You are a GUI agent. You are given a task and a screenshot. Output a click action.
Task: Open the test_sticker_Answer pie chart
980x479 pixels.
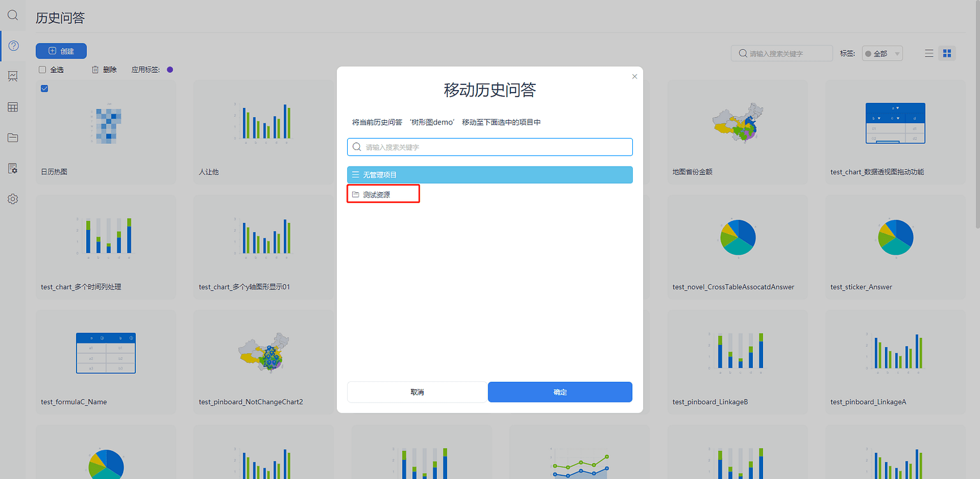click(896, 238)
